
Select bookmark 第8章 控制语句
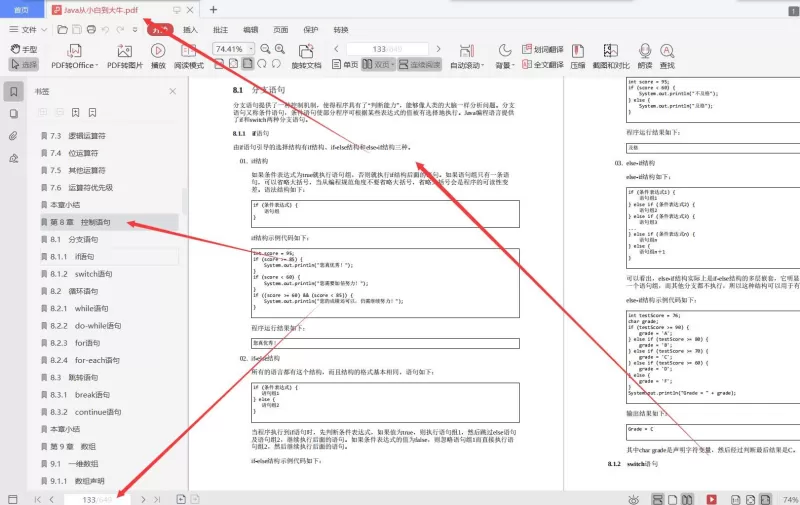pos(109,222)
